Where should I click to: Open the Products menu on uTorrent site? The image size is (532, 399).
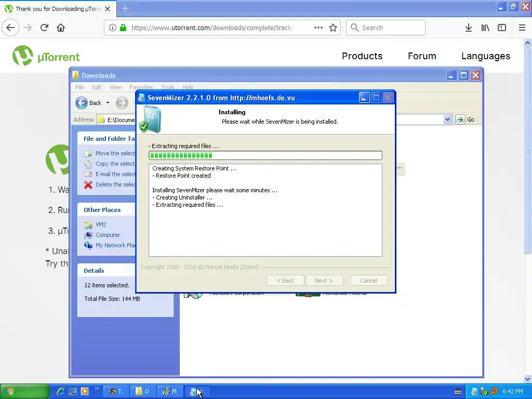click(x=362, y=56)
